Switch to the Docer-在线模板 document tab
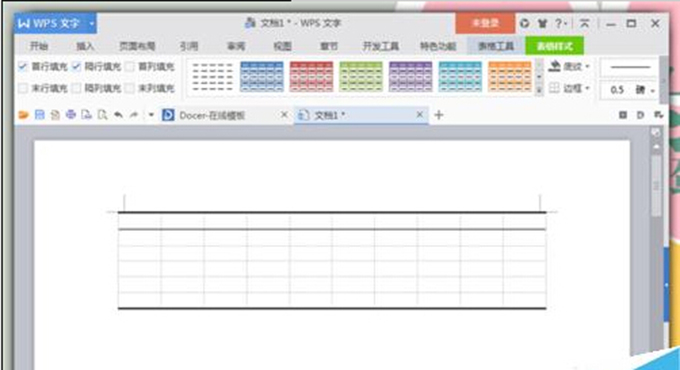 [212, 115]
